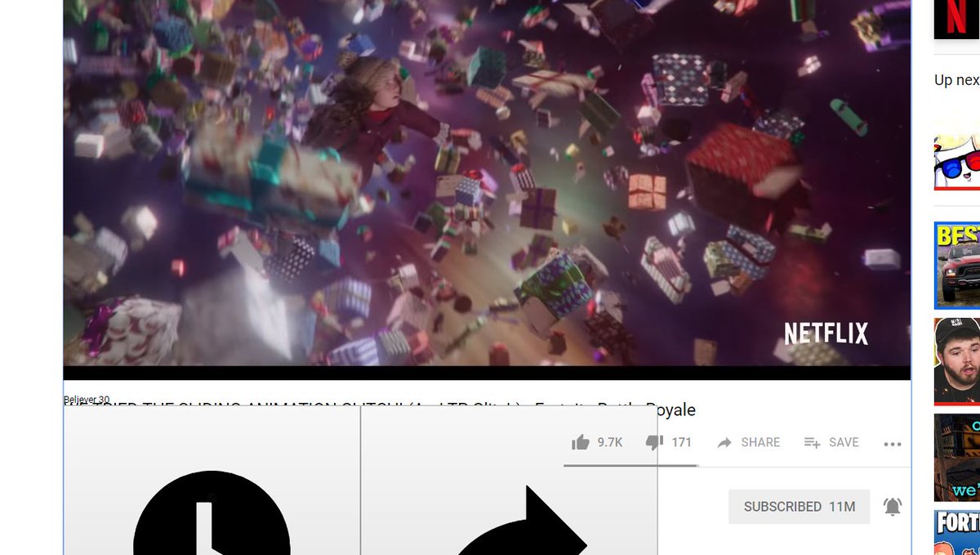Image resolution: width=980 pixels, height=555 pixels.
Task: Click the Believer 30 overlay text
Action: coord(87,400)
